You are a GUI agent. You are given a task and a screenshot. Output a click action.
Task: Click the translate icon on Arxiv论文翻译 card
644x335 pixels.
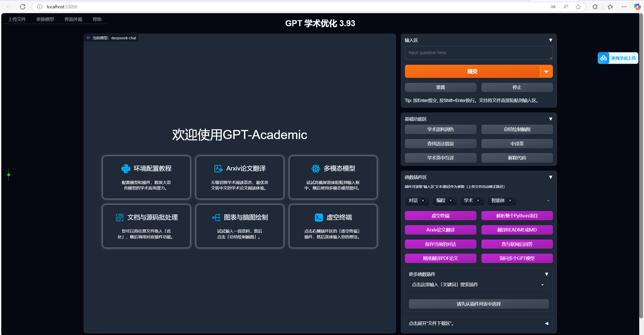click(218, 169)
